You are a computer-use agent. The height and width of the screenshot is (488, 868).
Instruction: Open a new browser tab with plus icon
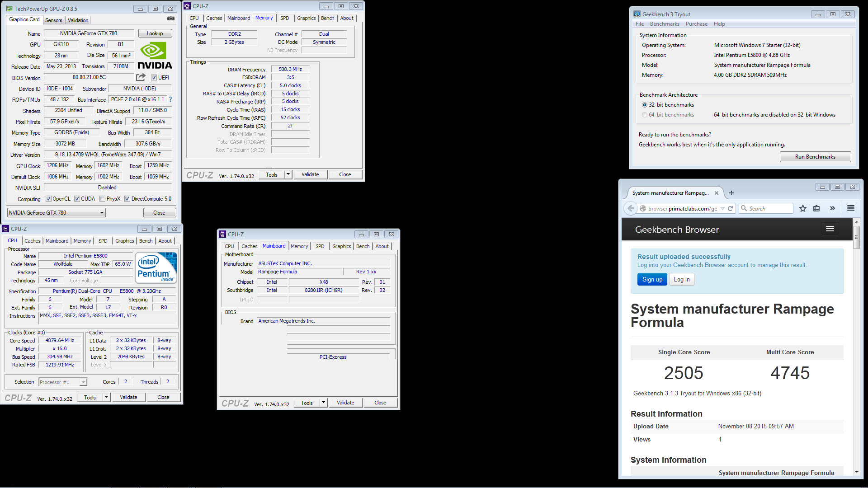pos(731,193)
